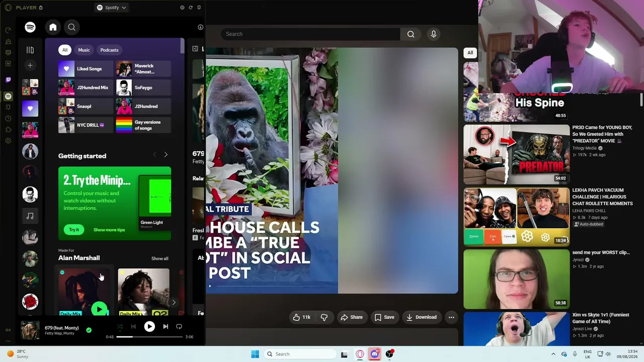Show hidden system tray icons

[x=553, y=354]
